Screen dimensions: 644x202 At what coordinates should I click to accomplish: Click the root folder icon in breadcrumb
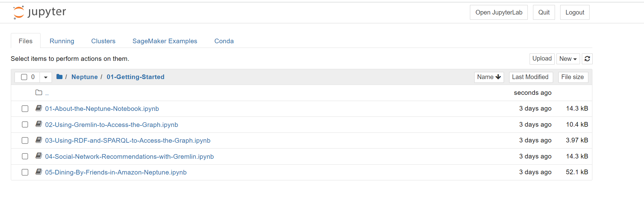[x=59, y=77]
